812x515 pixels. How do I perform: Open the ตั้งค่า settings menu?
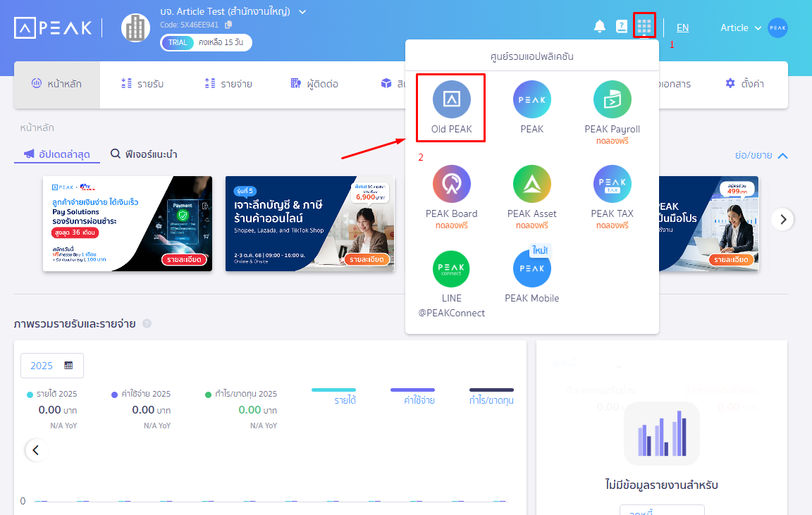pos(744,85)
